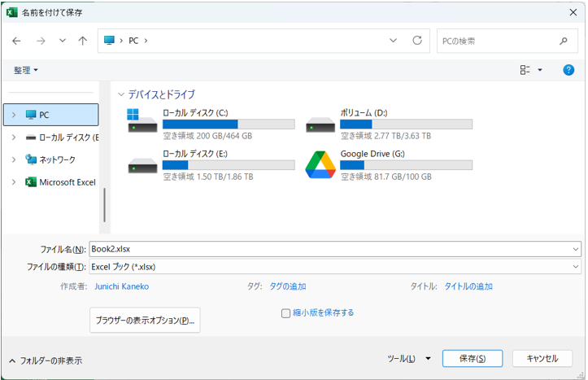The width and height of the screenshot is (588, 380).
Task: Click the navigation pane scrollbar
Action: (104, 205)
